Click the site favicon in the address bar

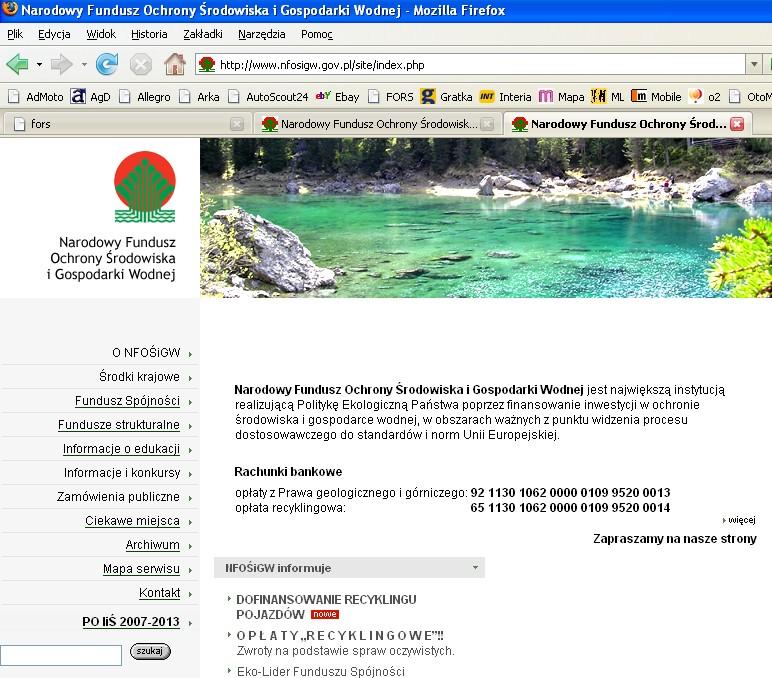207,65
